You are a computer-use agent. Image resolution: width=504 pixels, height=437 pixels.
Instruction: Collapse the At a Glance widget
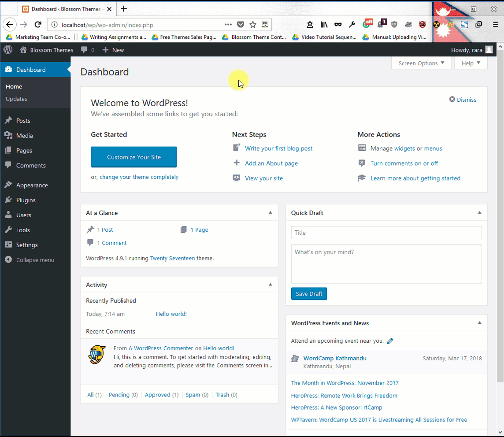[x=271, y=213]
